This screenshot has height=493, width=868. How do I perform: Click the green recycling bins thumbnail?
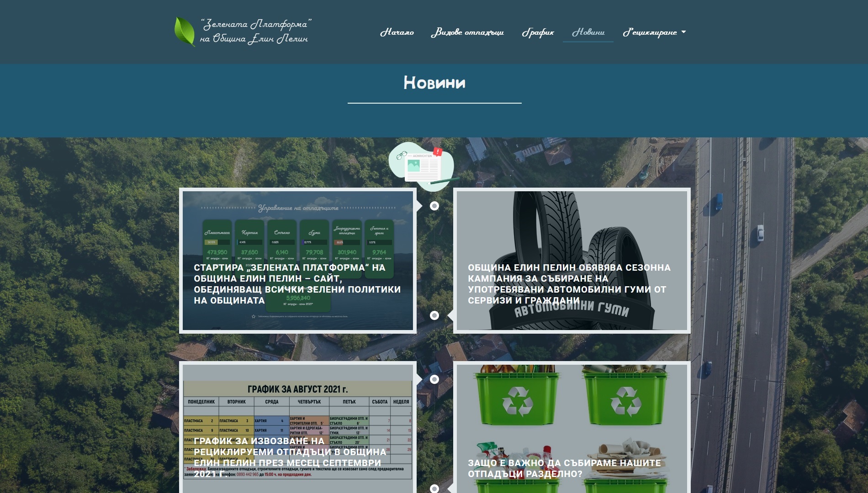(x=571, y=402)
